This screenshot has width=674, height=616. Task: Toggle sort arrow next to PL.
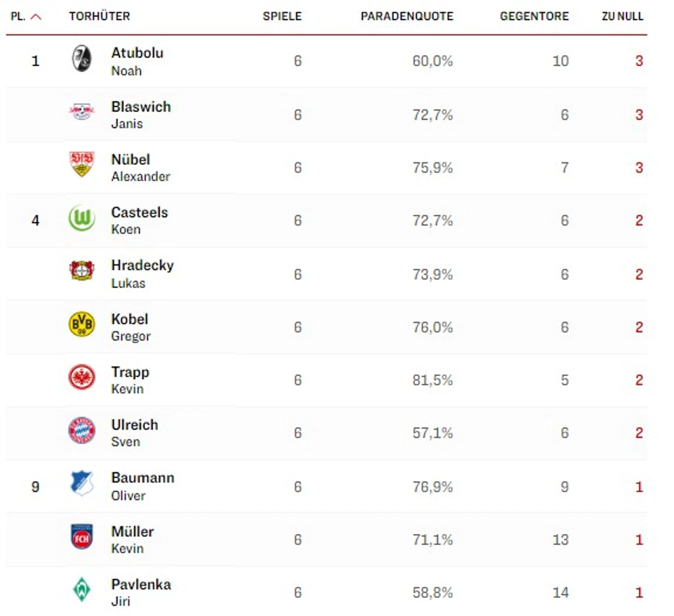coord(36,17)
